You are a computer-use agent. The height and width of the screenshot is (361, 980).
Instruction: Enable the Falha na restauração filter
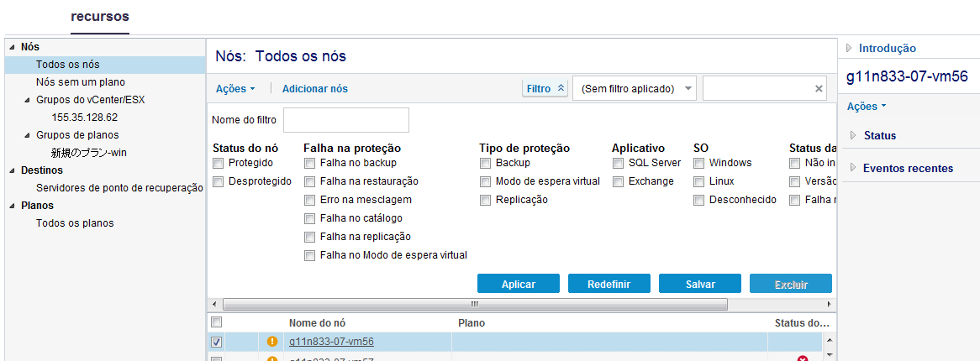pos(308,181)
